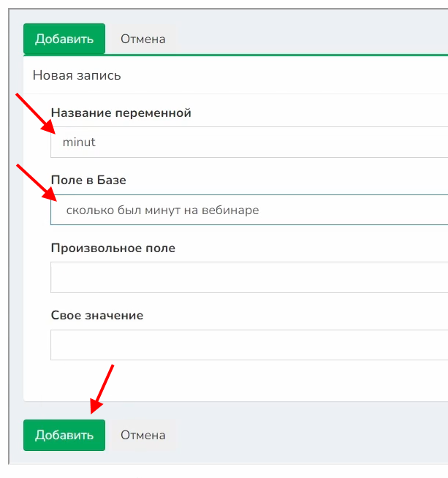448x478 pixels.
Task: Click the gray footer right of bottom Отмена
Action: (x=314, y=435)
